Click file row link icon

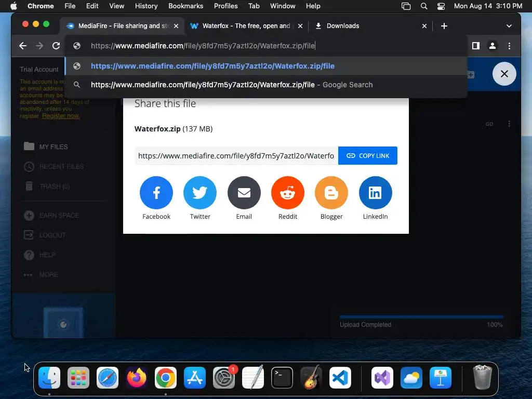[x=489, y=124]
